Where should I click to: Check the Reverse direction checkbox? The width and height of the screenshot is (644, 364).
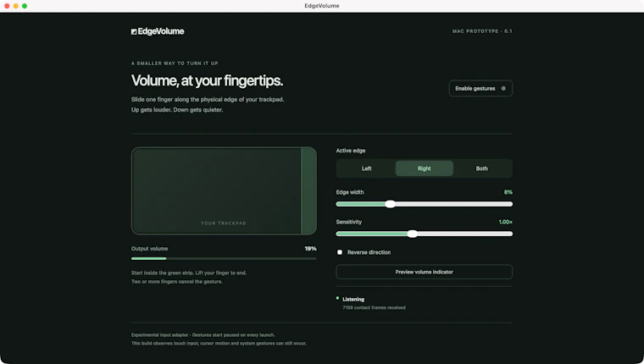[340, 252]
